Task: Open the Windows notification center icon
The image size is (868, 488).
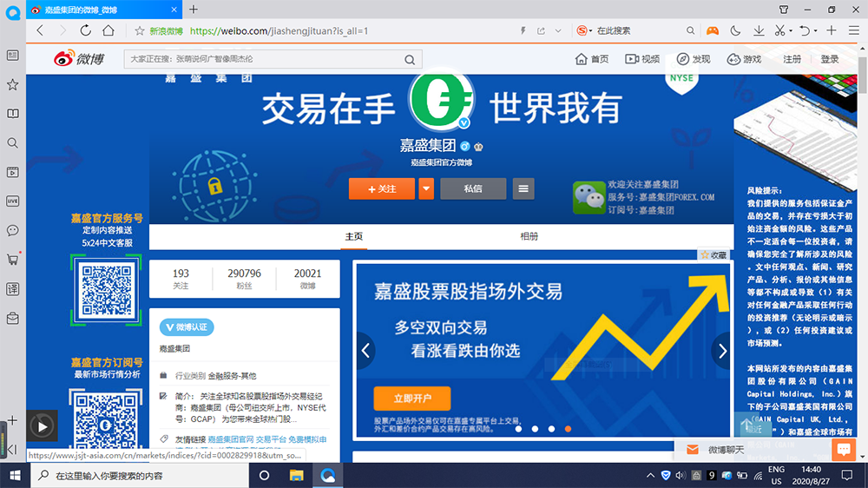Action: 847,475
